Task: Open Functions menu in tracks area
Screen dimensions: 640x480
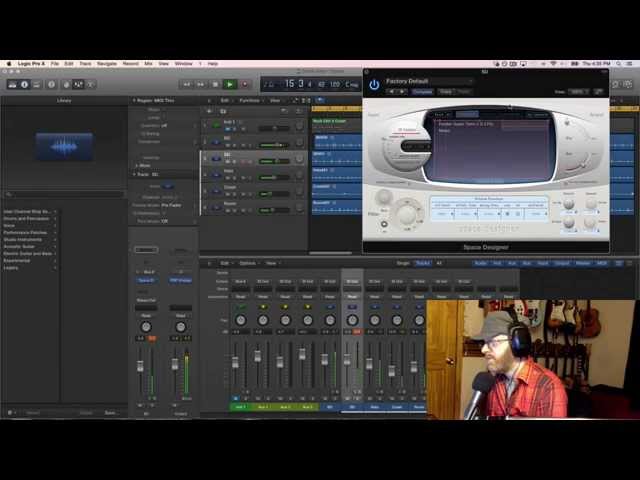Action: coord(251,100)
